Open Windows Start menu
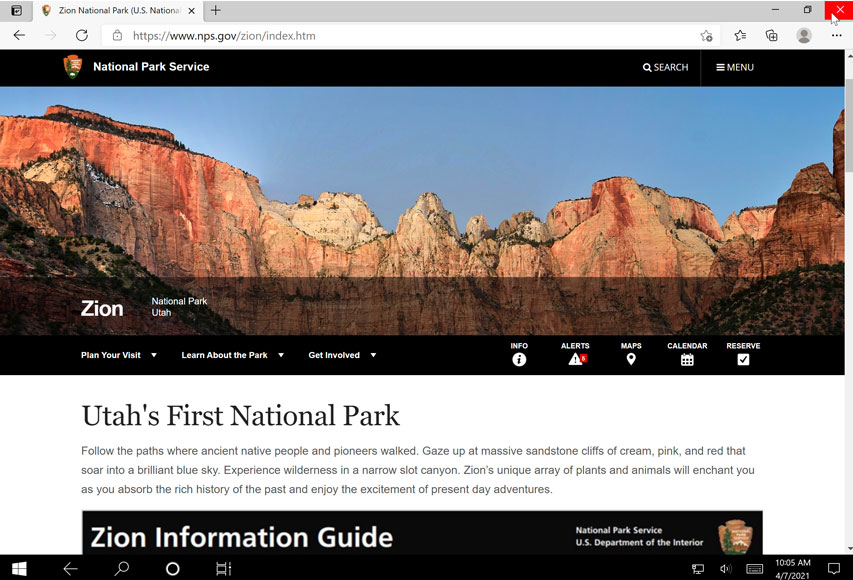The width and height of the screenshot is (853, 580). [19, 568]
